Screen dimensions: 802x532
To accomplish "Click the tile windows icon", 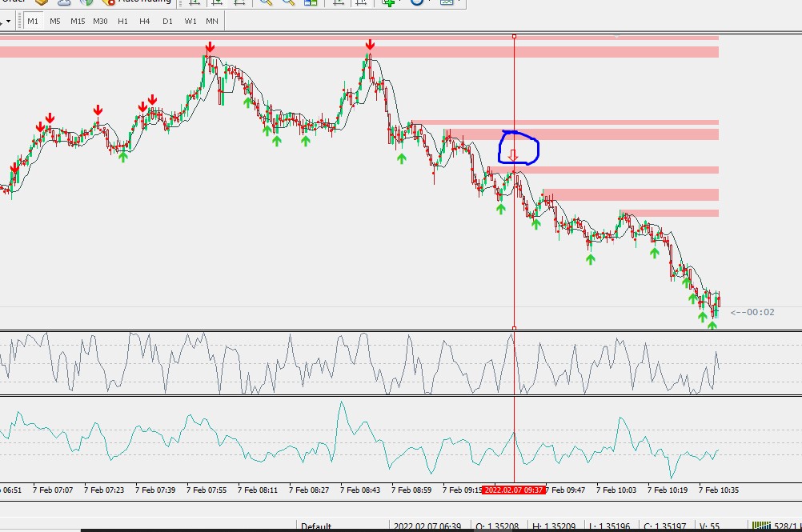I will coord(311,2).
